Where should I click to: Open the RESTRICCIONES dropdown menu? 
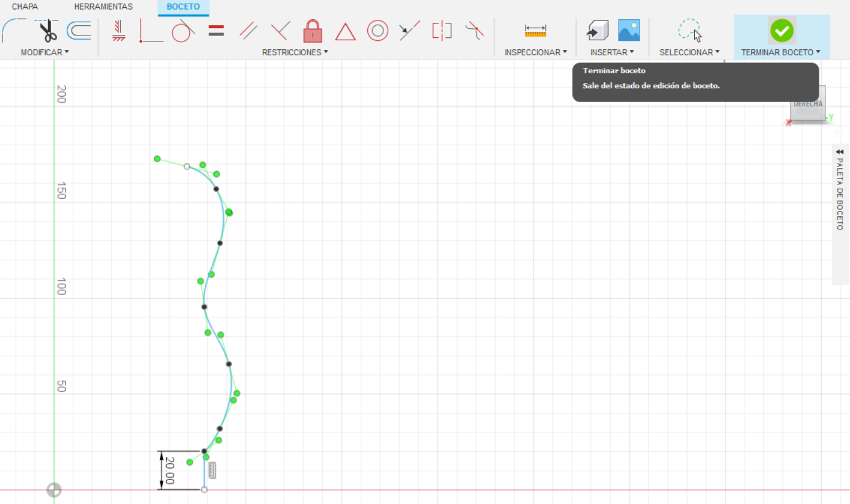(x=295, y=52)
